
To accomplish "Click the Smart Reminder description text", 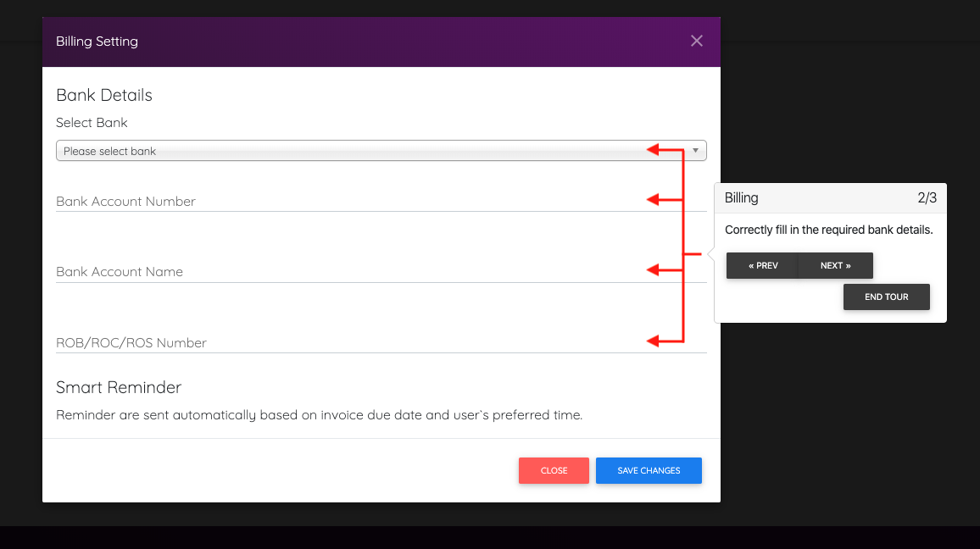I will coord(319,415).
